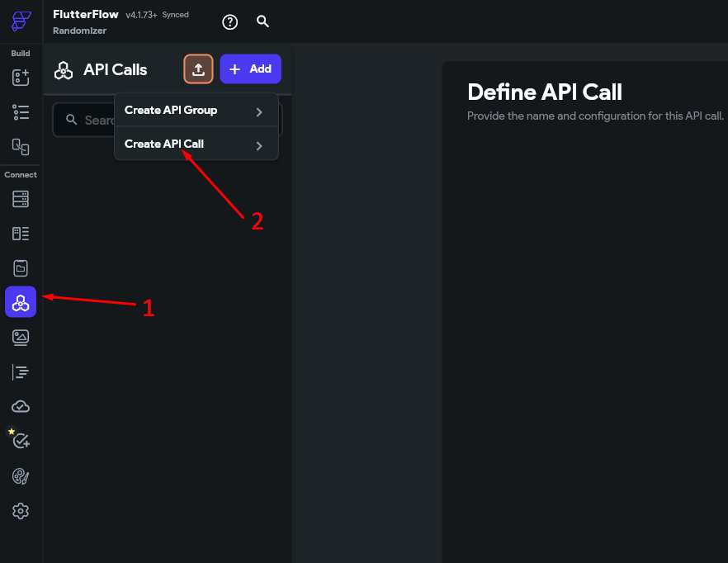
Task: Click the FlutterFlow logo at top left
Action: (x=20, y=21)
